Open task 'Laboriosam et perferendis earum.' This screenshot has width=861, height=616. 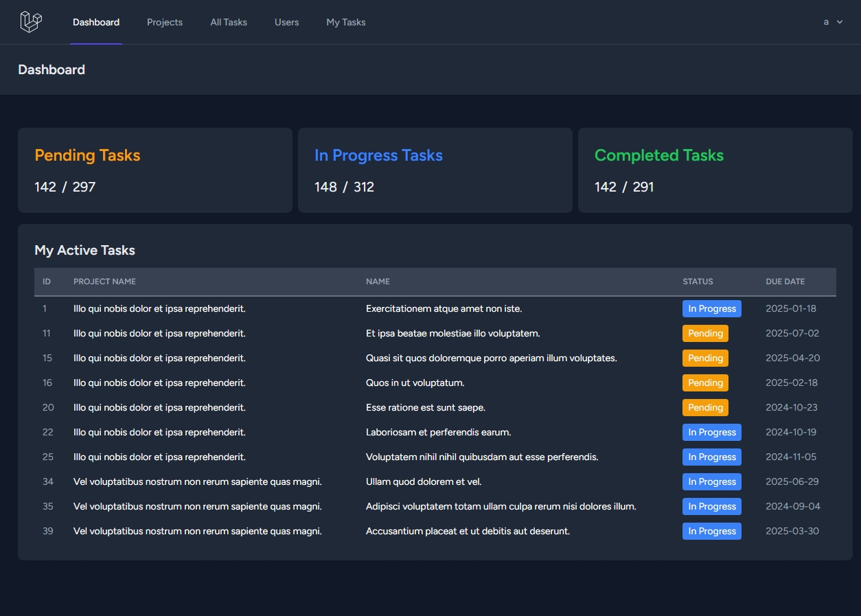tap(438, 433)
